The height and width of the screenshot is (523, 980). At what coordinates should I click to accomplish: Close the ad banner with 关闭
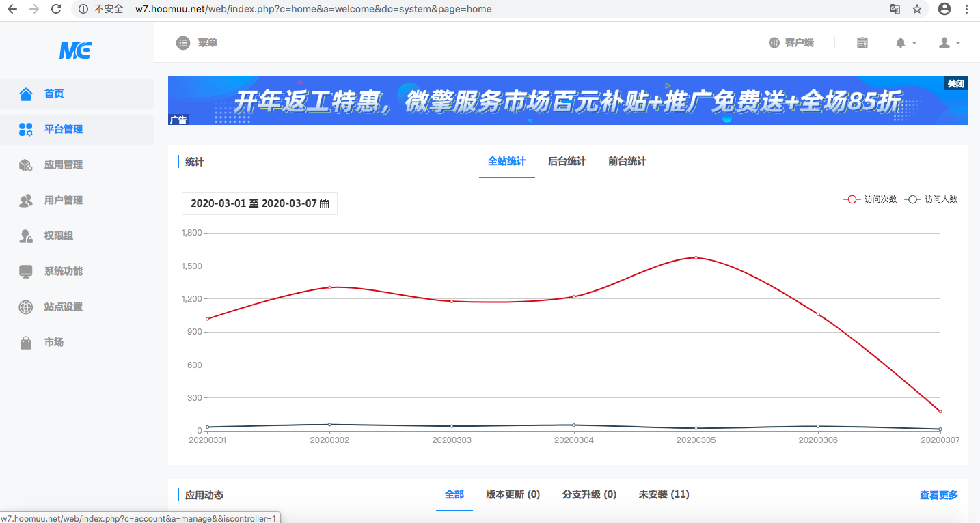(x=956, y=83)
